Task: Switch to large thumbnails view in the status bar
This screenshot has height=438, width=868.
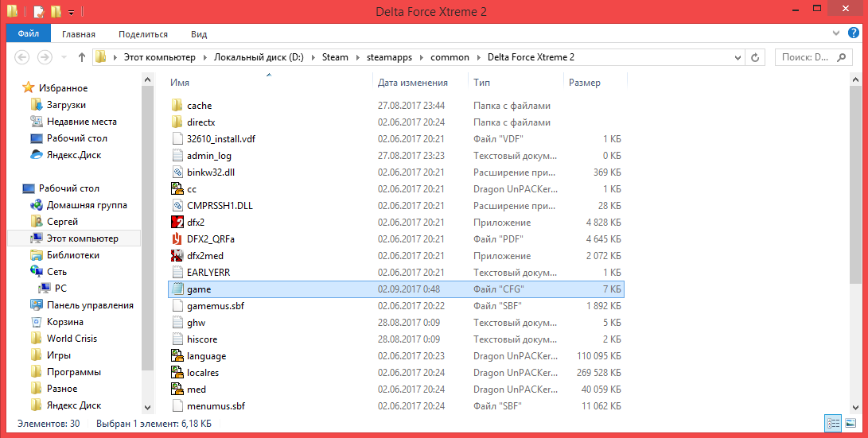Action: click(850, 423)
